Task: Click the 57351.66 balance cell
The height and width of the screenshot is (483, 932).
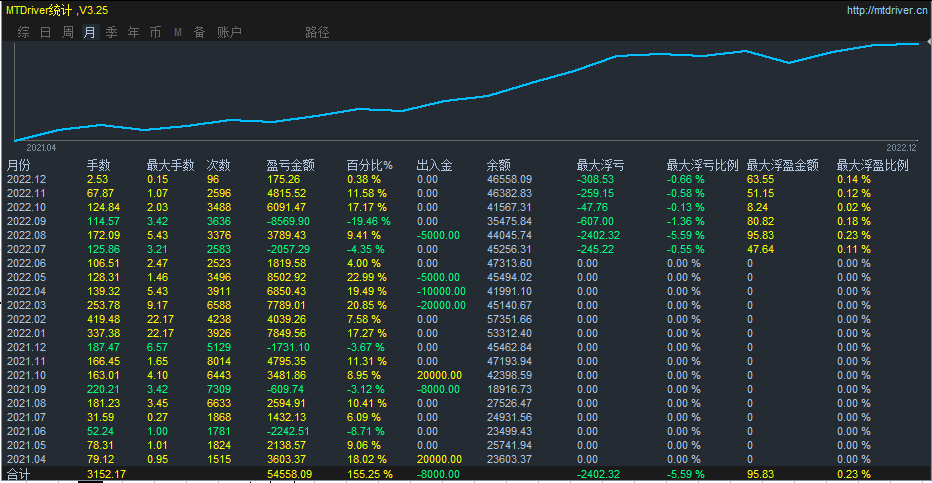Action: 509,319
